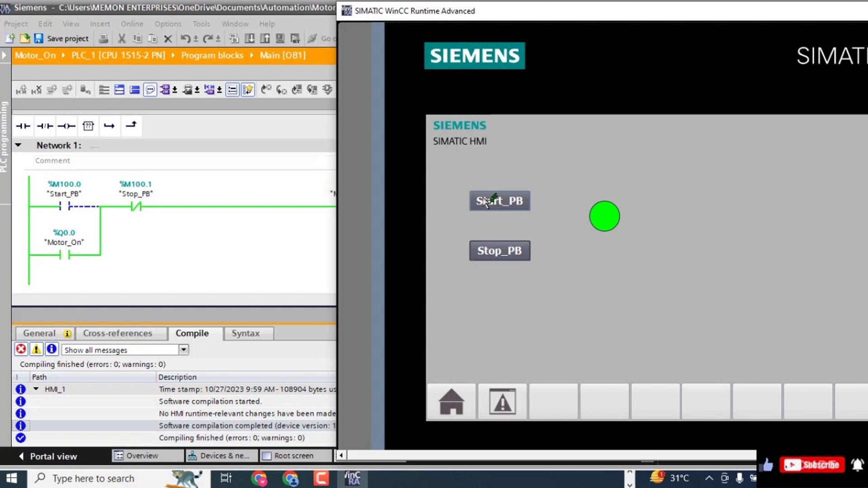Select the Save project toolbar icon
The image size is (868, 488).
coord(39,38)
